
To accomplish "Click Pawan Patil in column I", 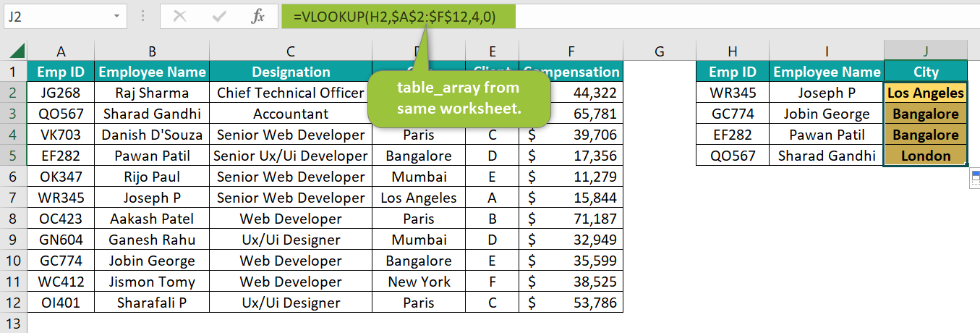I will [827, 135].
